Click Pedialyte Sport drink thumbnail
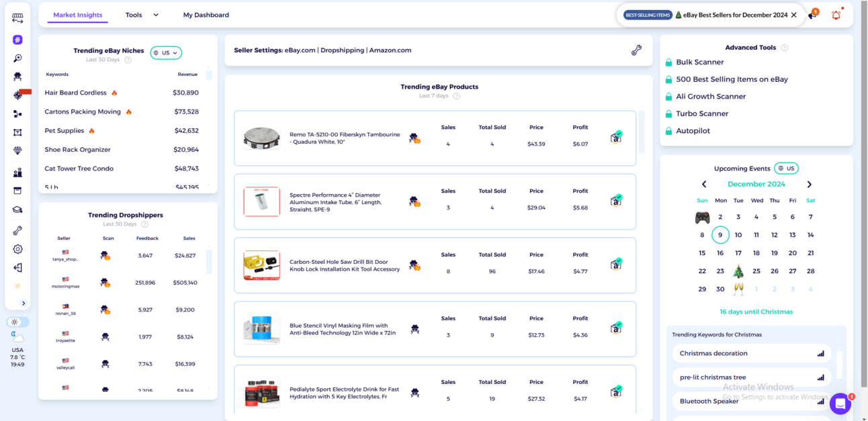Image resolution: width=868 pixels, height=421 pixels. (261, 393)
